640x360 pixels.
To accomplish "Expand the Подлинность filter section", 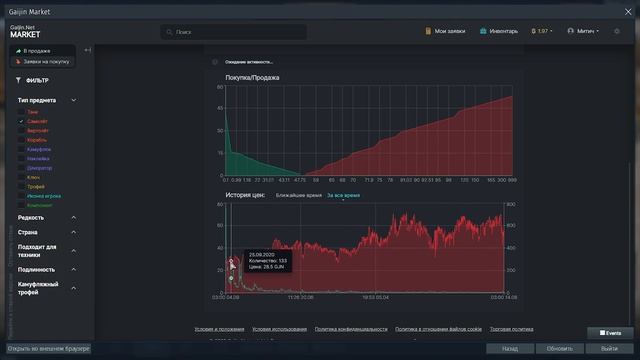I will coord(74,269).
